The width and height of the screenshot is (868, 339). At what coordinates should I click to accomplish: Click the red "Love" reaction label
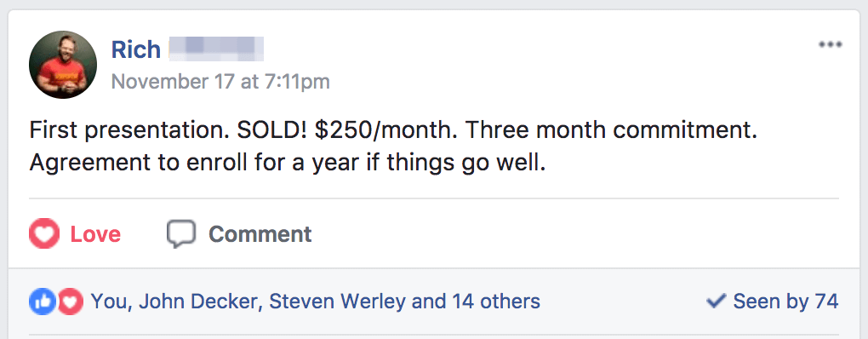(95, 234)
